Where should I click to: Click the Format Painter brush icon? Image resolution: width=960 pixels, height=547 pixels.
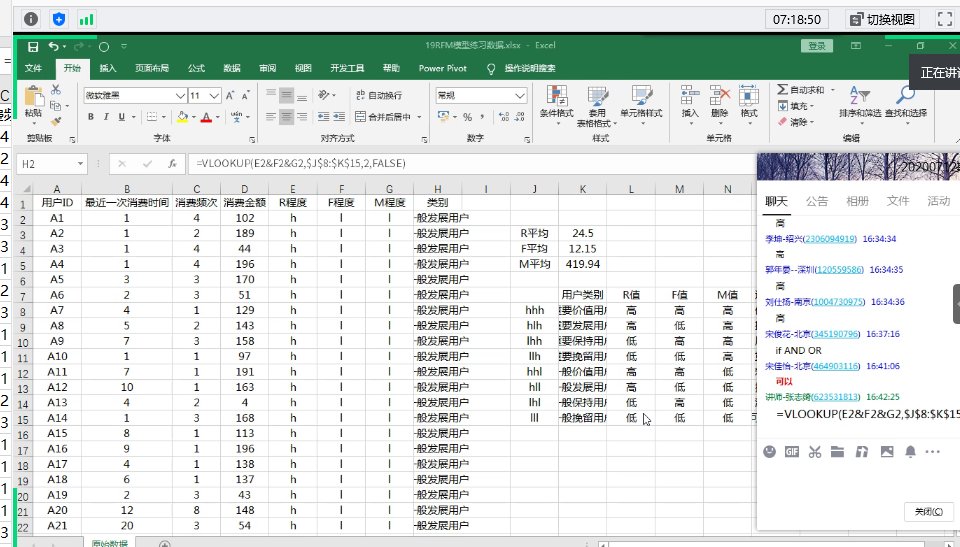click(x=56, y=121)
